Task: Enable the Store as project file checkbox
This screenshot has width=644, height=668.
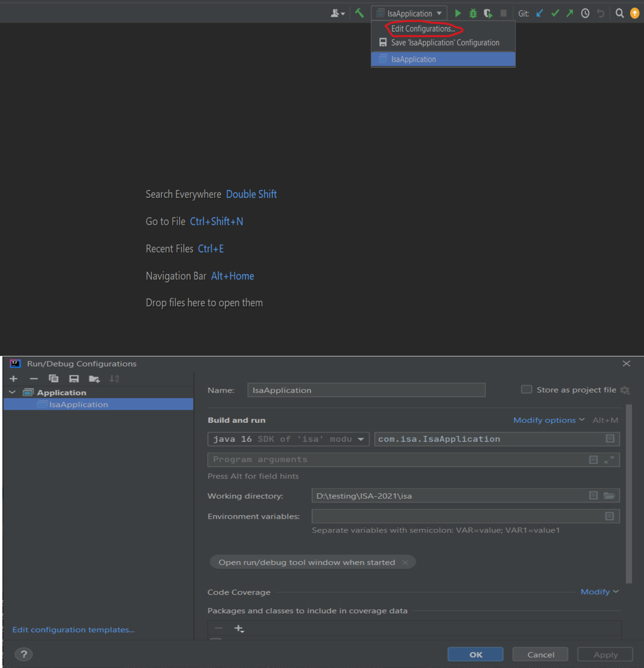Action: (x=526, y=389)
